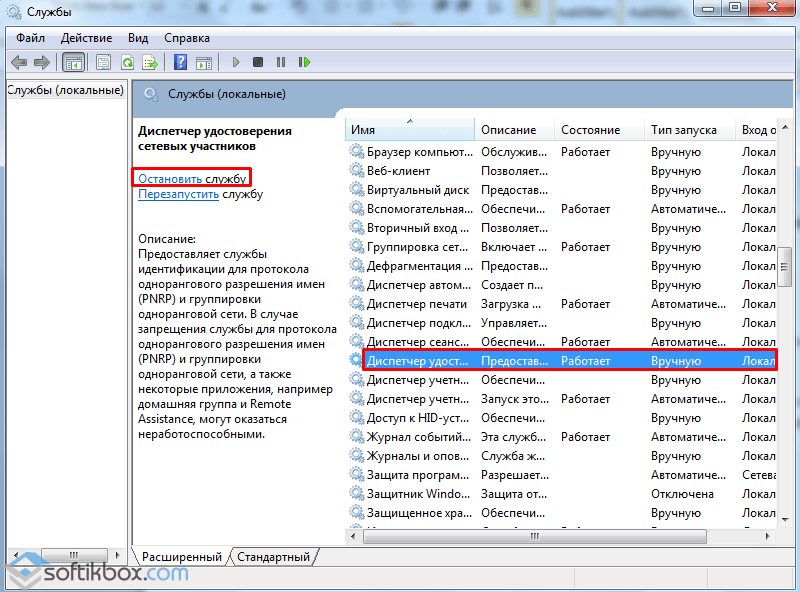
Task: Click the gear icon of Журнал событий
Action: 356,437
